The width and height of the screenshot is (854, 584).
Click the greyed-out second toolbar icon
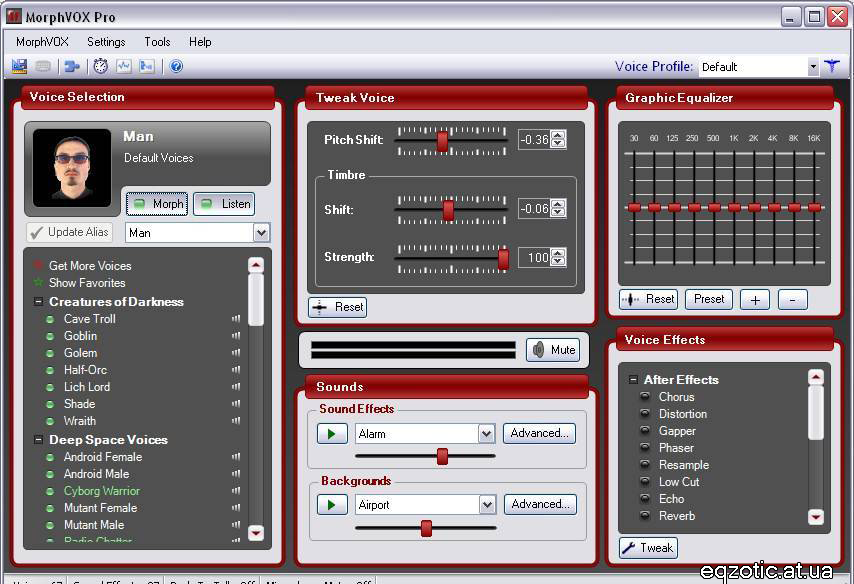click(x=43, y=66)
